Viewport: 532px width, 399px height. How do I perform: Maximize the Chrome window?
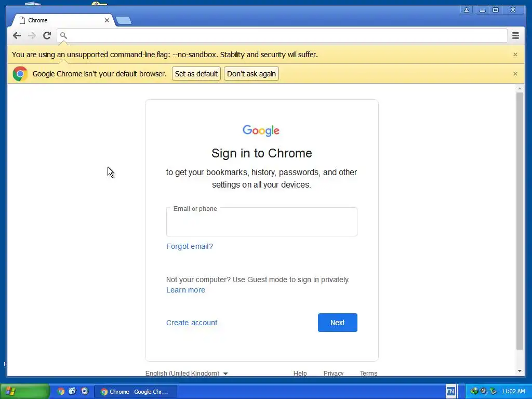pyautogui.click(x=496, y=10)
